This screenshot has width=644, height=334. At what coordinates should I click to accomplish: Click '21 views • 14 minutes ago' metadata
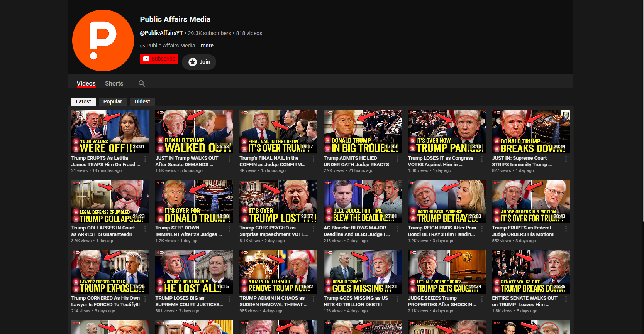click(97, 170)
